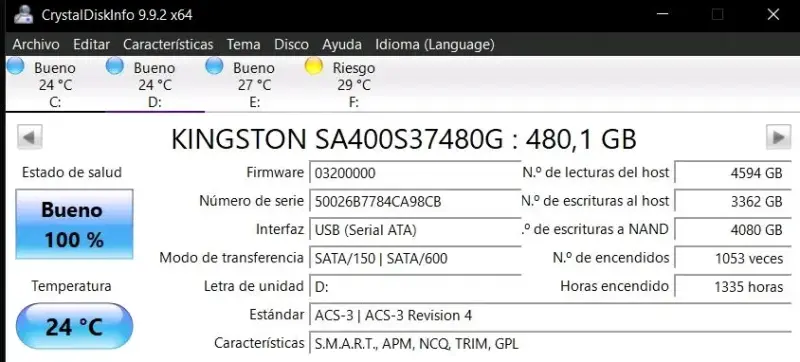Select the yellow Riesgo orb for drive F:
The image size is (800, 362).
point(313,66)
